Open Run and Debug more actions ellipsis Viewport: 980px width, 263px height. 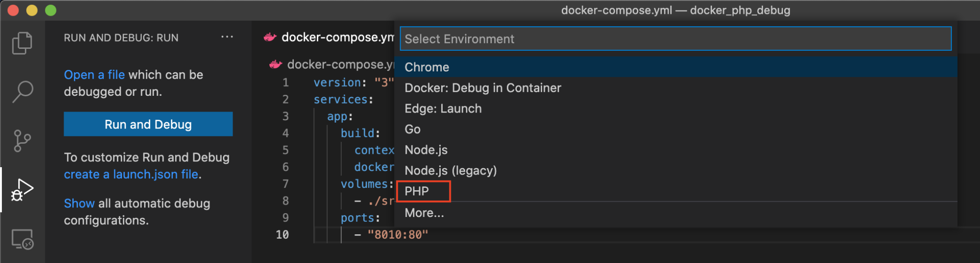[227, 37]
